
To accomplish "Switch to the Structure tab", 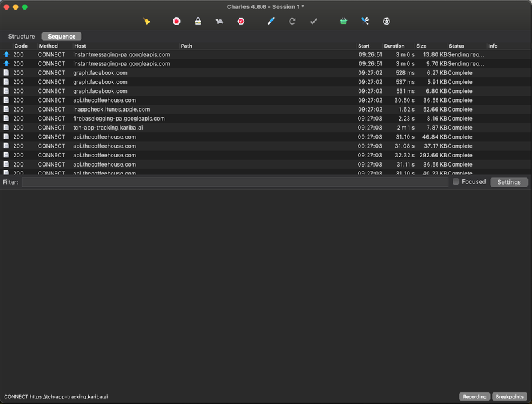I will point(21,36).
